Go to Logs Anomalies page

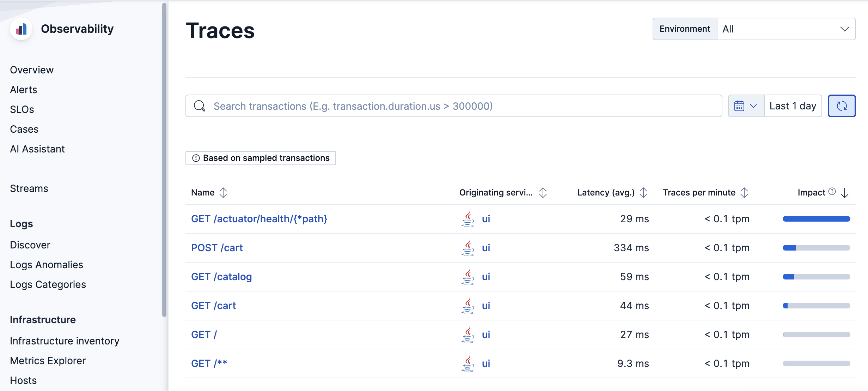[x=47, y=265]
